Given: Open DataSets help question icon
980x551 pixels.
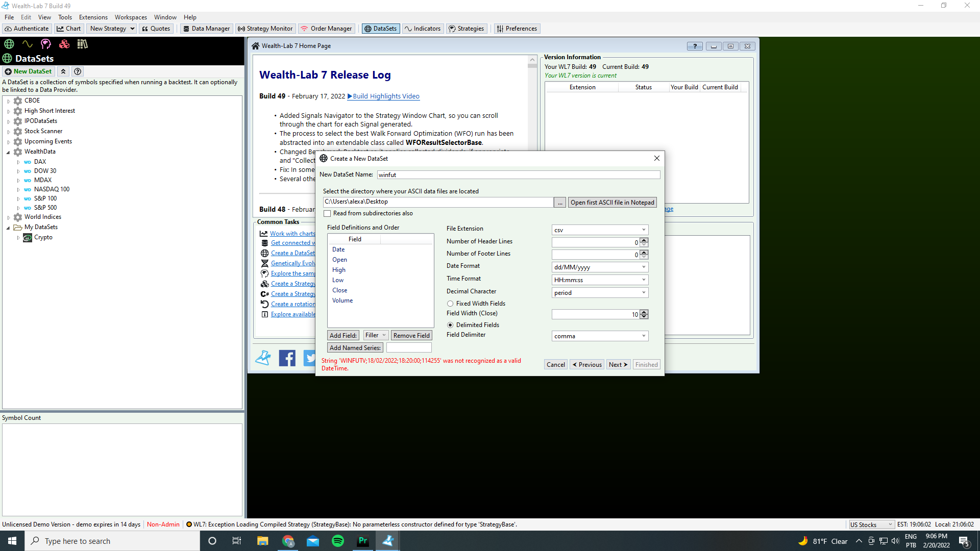Looking at the screenshot, I should tap(78, 71).
